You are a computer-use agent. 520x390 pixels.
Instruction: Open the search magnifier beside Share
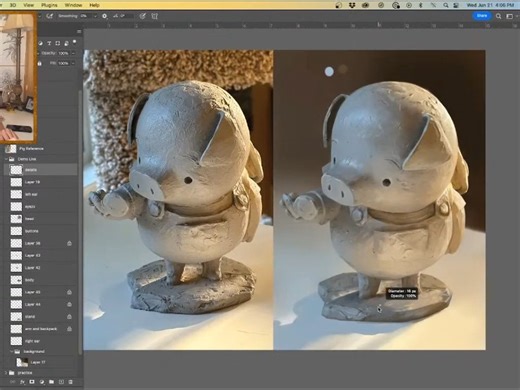498,16
